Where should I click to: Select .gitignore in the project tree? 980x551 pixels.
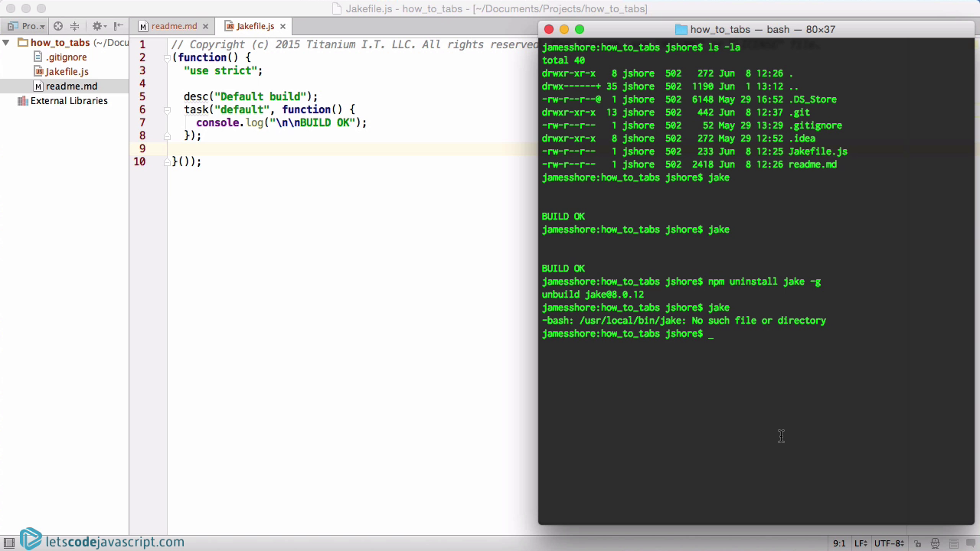click(x=66, y=57)
